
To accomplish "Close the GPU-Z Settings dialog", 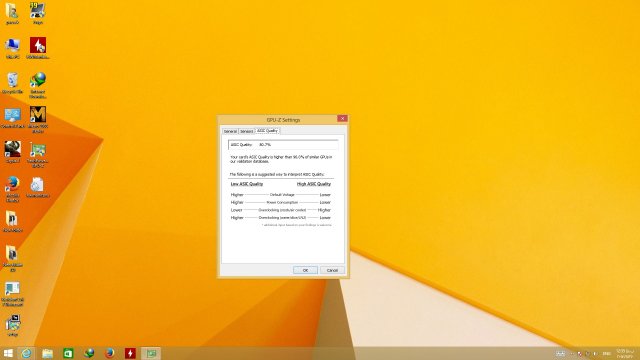I will pyautogui.click(x=342, y=118).
